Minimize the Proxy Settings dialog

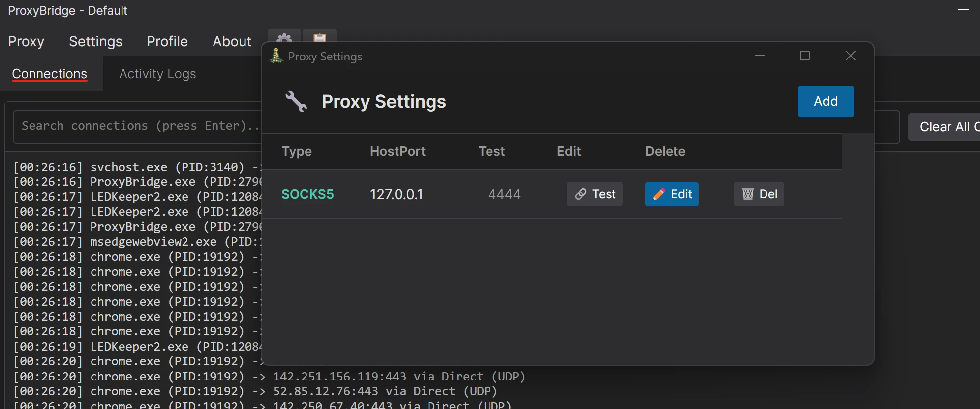760,56
